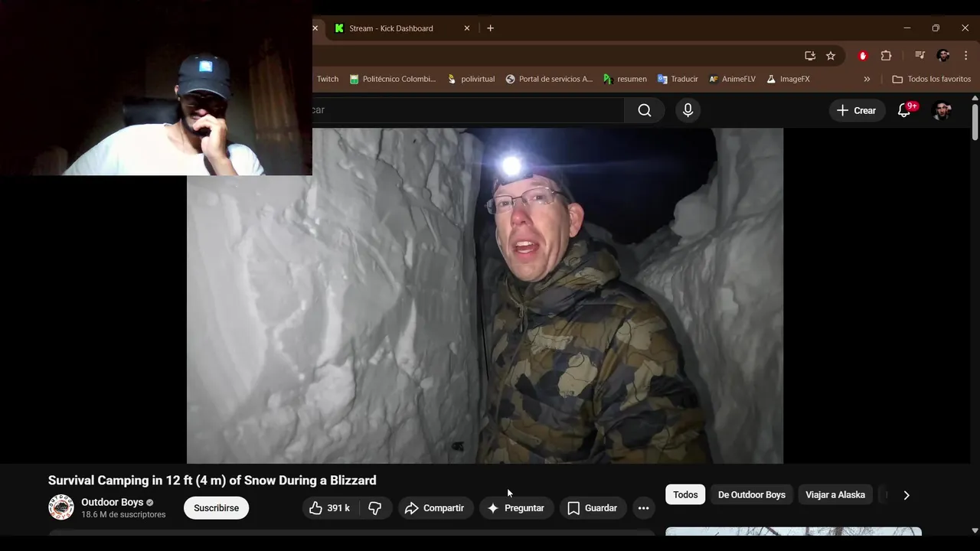Open the Portal de servicios A... bookmark
The height and width of the screenshot is (551, 980).
tap(549, 79)
